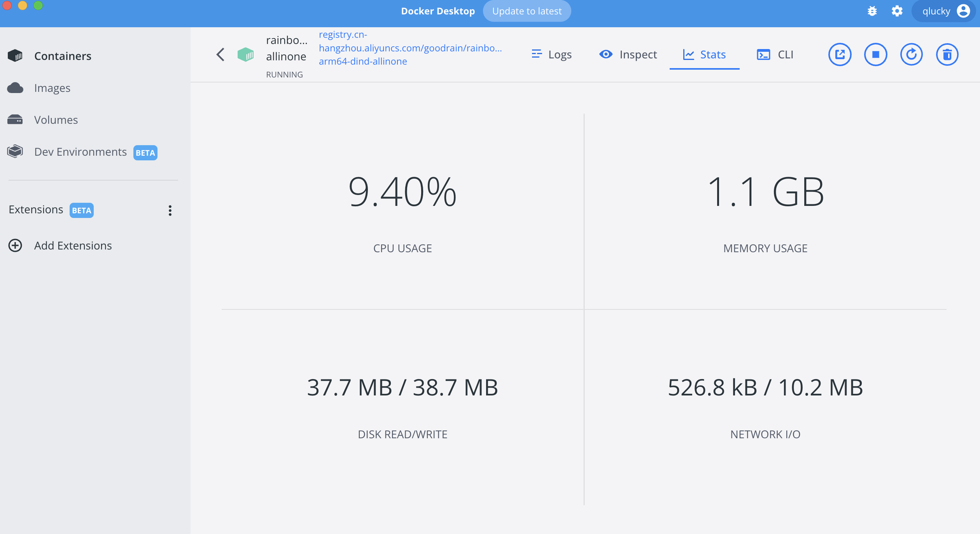The image size is (980, 534).
Task: Click the MEMORY USAGE label
Action: (765, 248)
